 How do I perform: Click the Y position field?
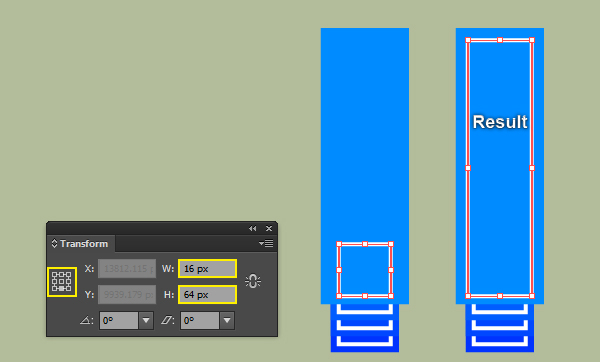[x=127, y=295]
